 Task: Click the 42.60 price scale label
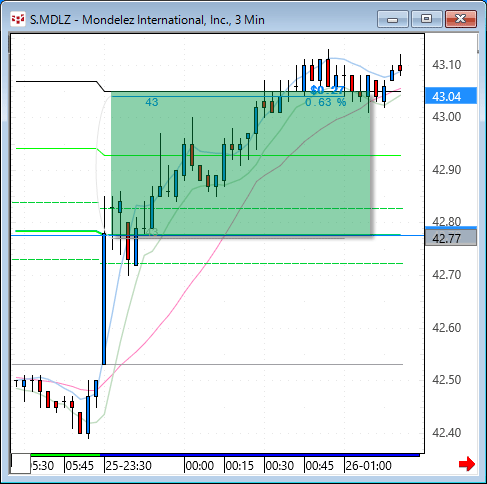tap(446, 328)
